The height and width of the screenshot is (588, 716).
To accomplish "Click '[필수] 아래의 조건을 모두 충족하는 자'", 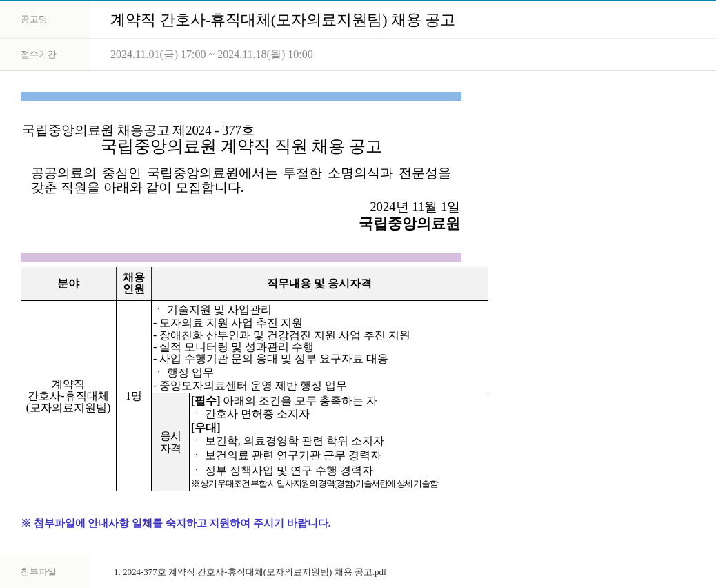I will (x=284, y=401).
